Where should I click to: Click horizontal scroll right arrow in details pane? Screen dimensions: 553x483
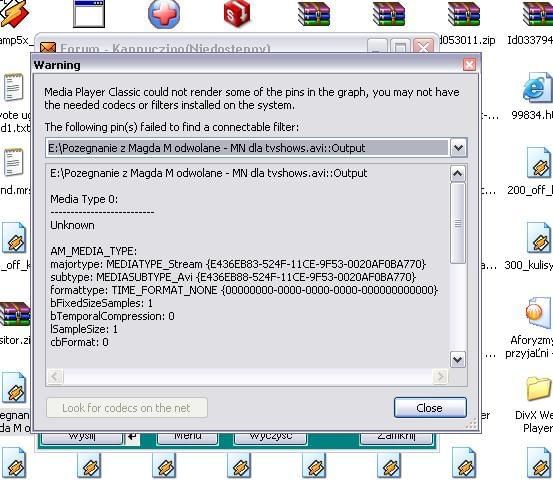pyautogui.click(x=440, y=377)
